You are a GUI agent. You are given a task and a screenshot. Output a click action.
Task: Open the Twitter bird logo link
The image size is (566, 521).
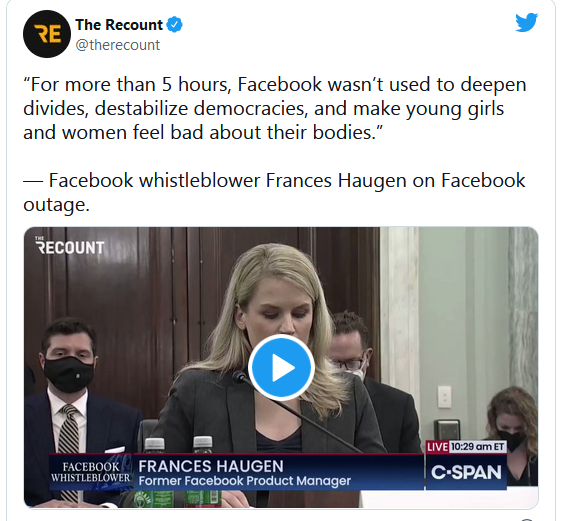(x=527, y=22)
